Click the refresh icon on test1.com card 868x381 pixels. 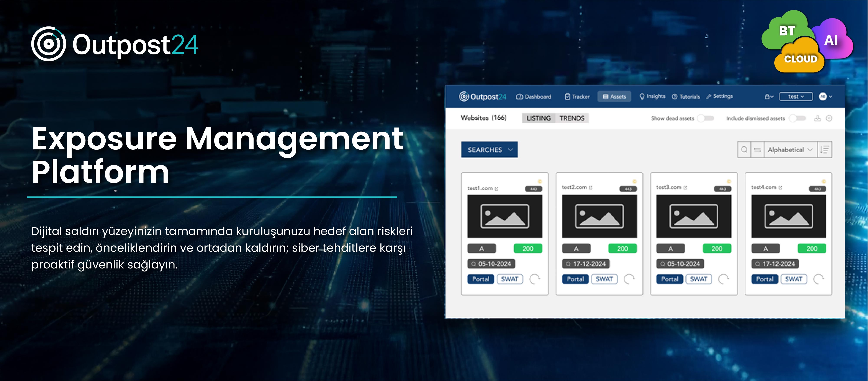535,279
